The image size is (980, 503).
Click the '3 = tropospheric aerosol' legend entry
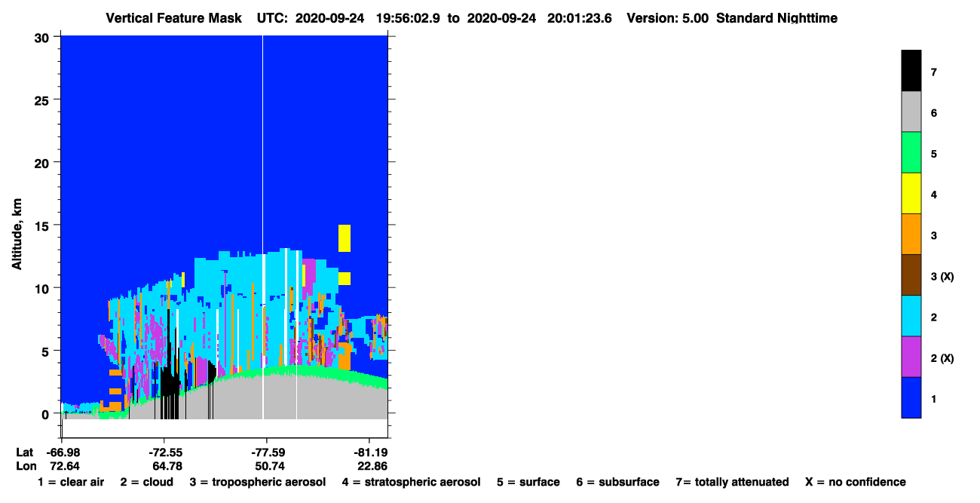[x=257, y=482]
